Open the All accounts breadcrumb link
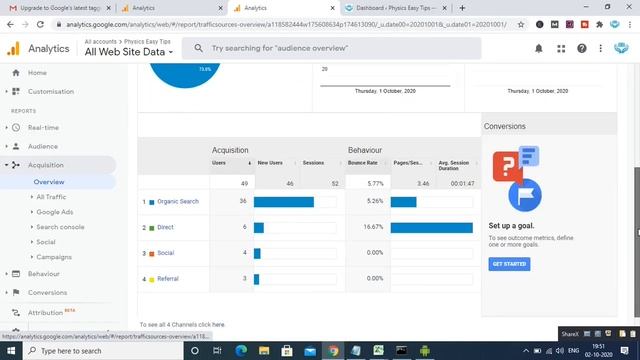This screenshot has width=640, height=360. click(x=100, y=42)
